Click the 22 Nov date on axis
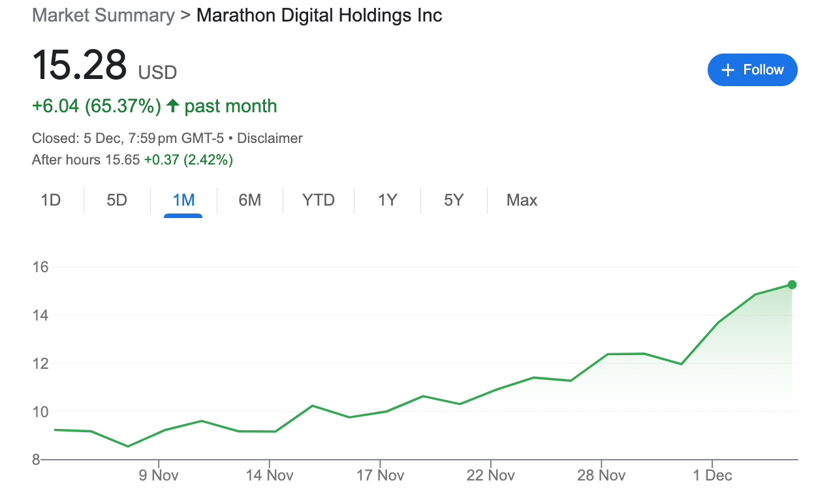Screen dimensions: 833x504 [490, 475]
